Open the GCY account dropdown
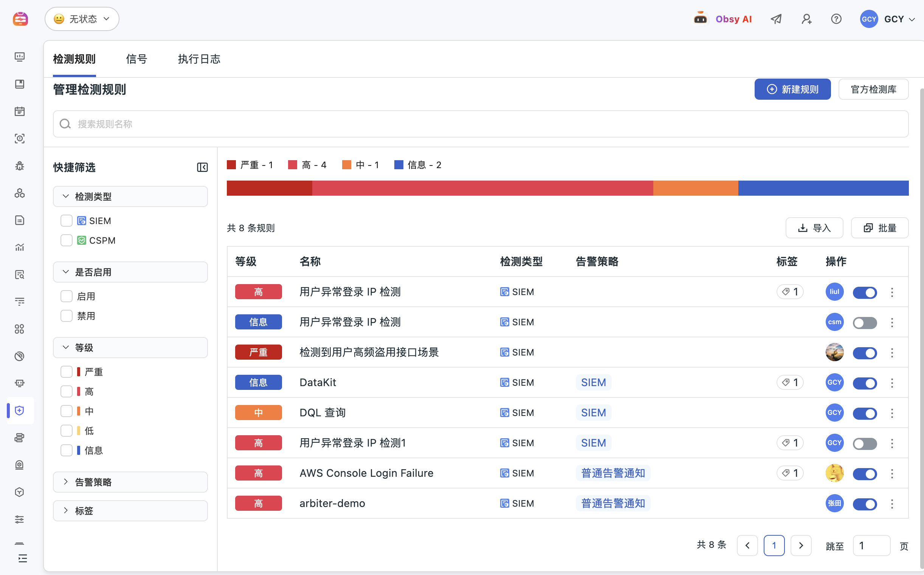This screenshot has width=924, height=575. [887, 19]
